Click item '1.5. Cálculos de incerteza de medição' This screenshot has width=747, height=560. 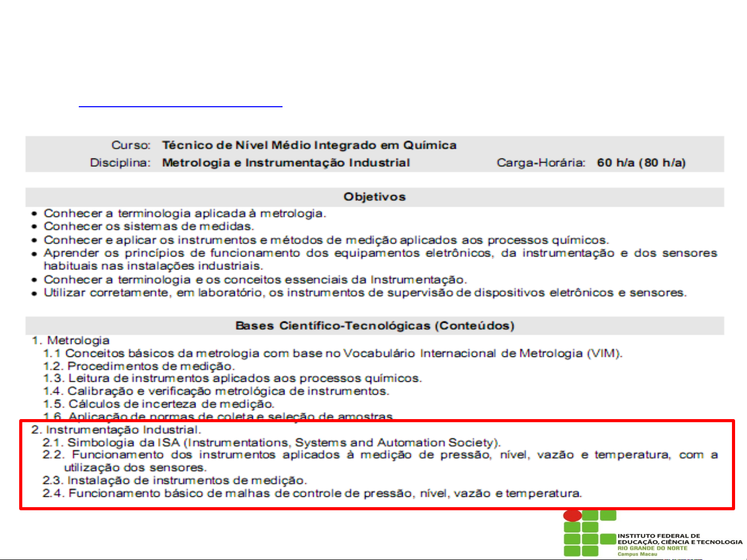159,404
